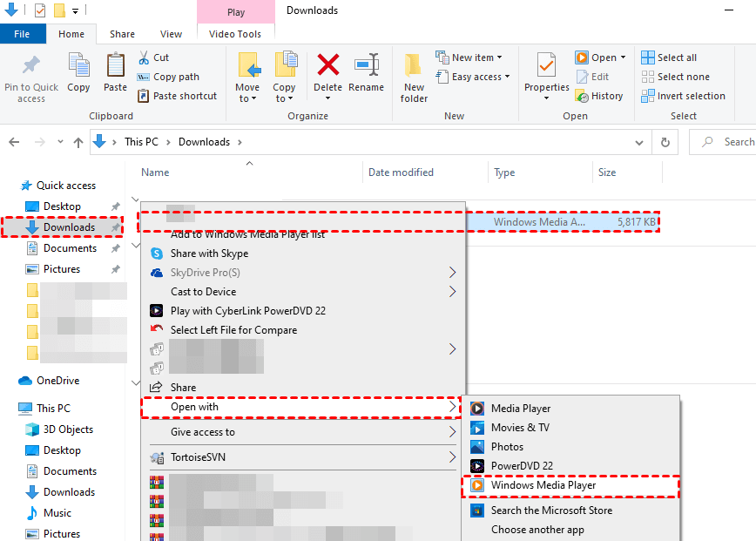
Task: Expand the Open button dropdown arrow
Action: [623, 57]
